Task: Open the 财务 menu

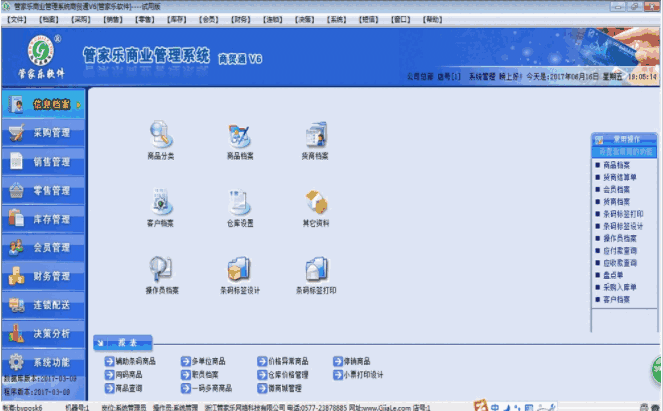Action: point(241,19)
